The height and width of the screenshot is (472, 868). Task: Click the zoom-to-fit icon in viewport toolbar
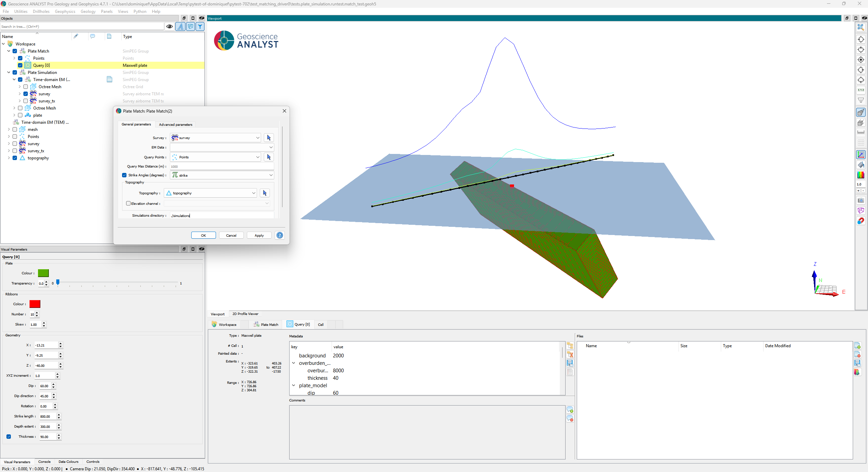pyautogui.click(x=861, y=27)
